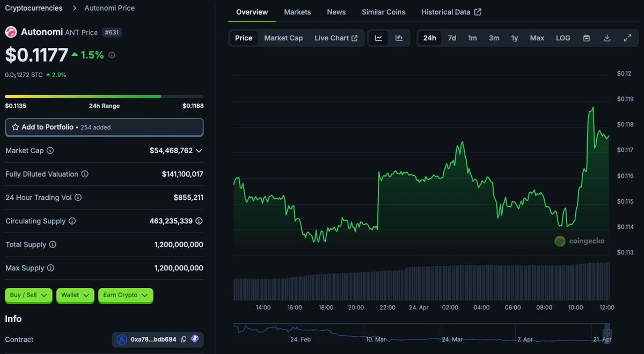Show info for 24 Hour Trading Vol
The image size is (644, 354).
pyautogui.click(x=78, y=198)
